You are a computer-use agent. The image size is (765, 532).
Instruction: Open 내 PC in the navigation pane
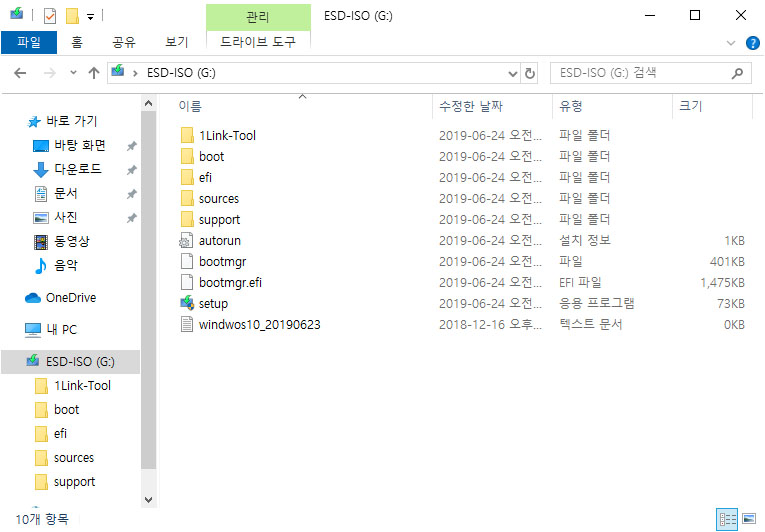(61, 329)
